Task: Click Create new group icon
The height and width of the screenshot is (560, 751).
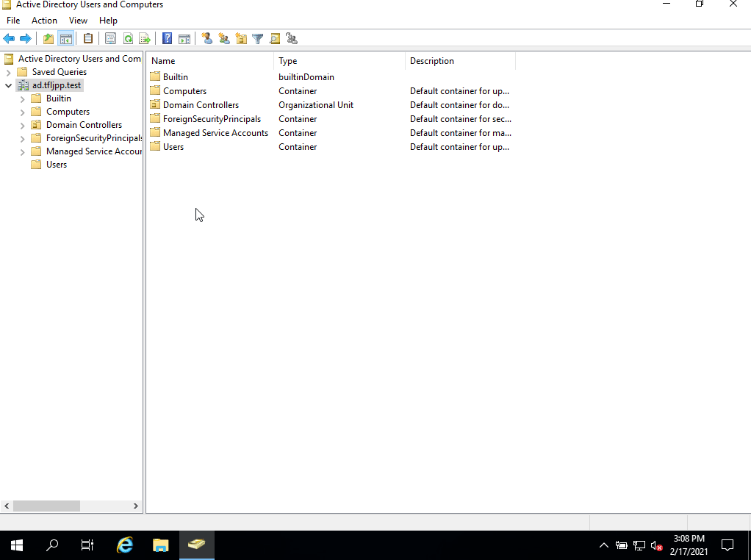Action: click(x=224, y=39)
